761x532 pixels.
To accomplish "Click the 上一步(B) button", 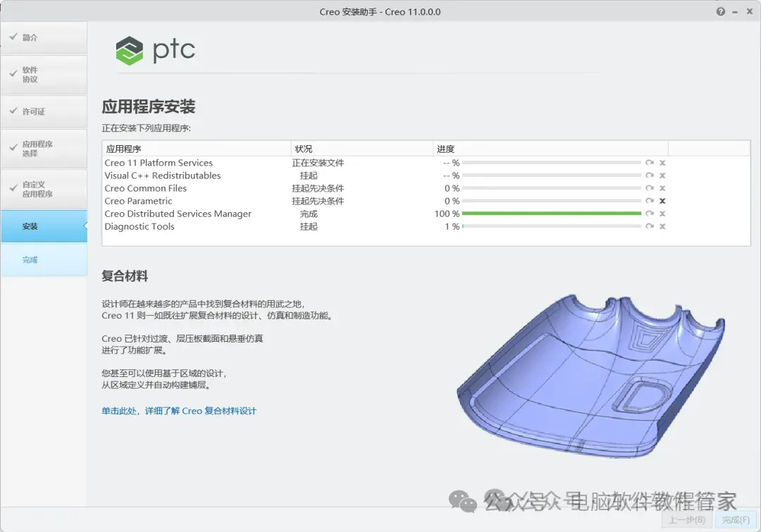I will click(x=687, y=520).
